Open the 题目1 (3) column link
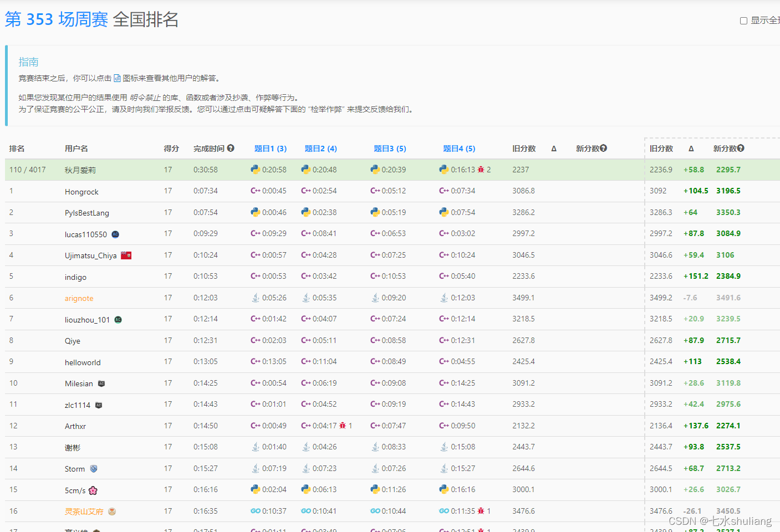This screenshot has height=532, width=780. click(271, 149)
